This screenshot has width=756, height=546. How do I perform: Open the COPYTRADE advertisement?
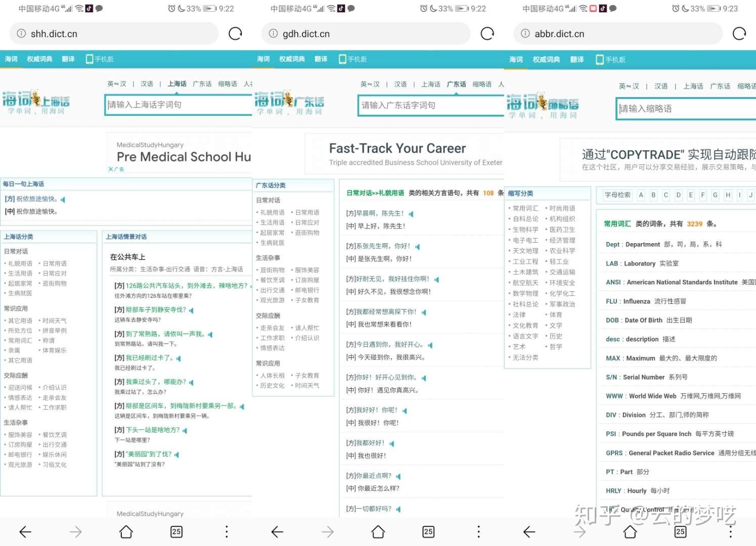[x=658, y=160]
